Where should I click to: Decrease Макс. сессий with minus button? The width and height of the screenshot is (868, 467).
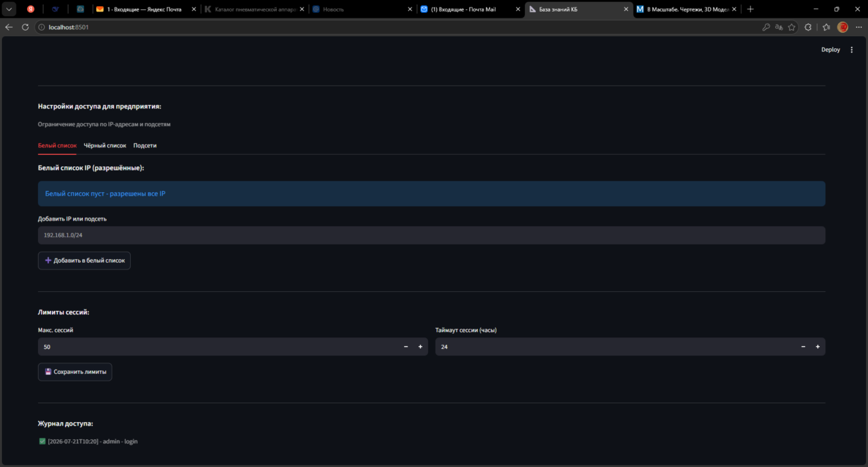[x=406, y=347]
